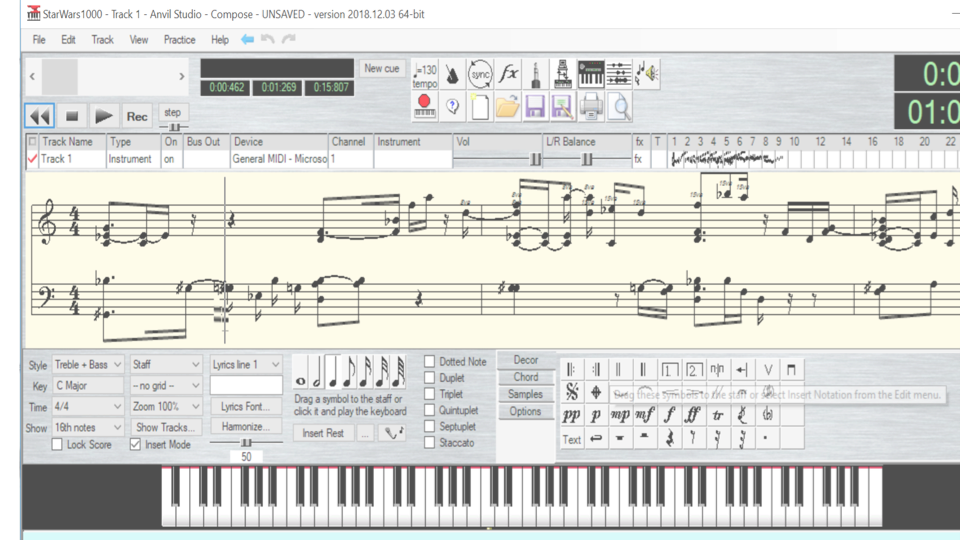This screenshot has width=960, height=540.
Task: Select the segno sign symbol
Action: (x=571, y=392)
